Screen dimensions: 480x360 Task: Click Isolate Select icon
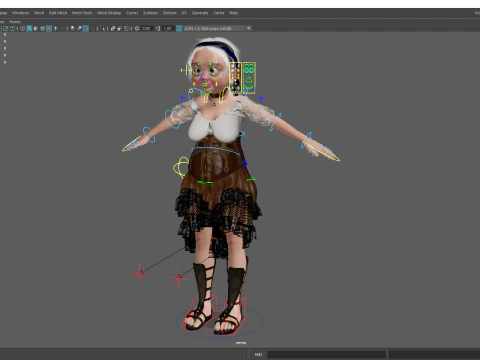click(x=103, y=28)
